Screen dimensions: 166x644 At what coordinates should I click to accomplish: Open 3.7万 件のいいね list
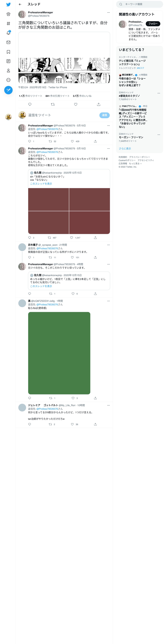(82, 96)
